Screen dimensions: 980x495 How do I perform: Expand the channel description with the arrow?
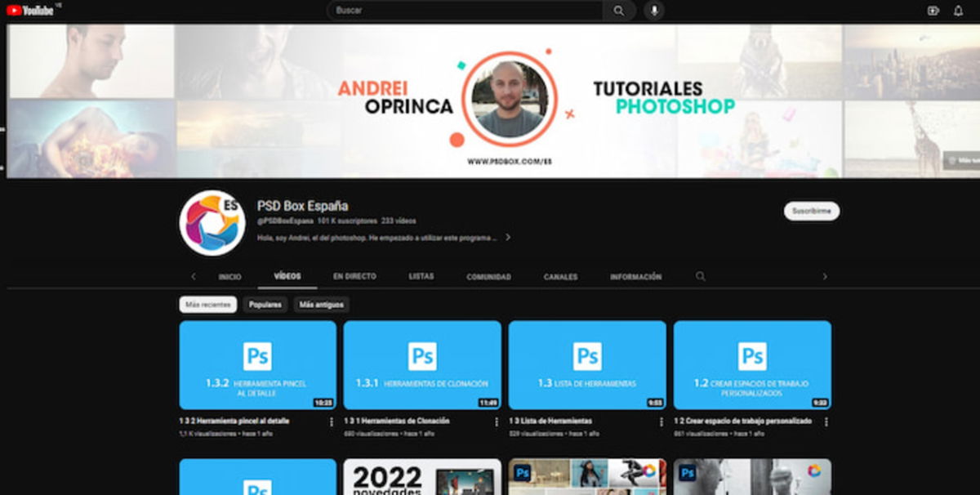pyautogui.click(x=508, y=238)
